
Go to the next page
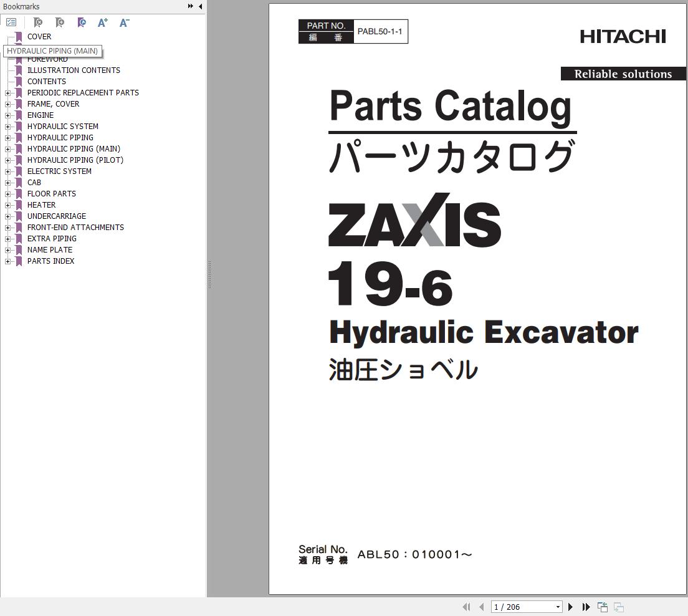point(570,607)
